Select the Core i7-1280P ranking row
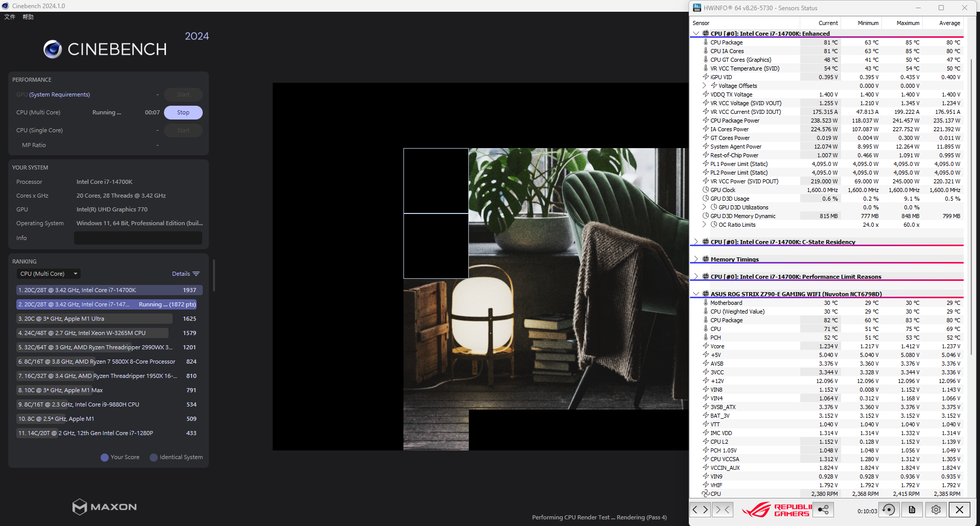The width and height of the screenshot is (980, 526). [109, 433]
